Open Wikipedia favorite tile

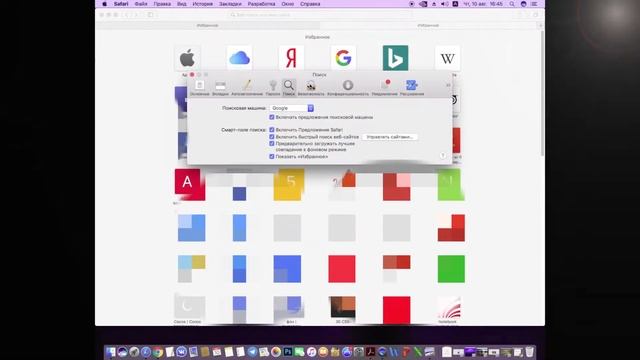447,58
